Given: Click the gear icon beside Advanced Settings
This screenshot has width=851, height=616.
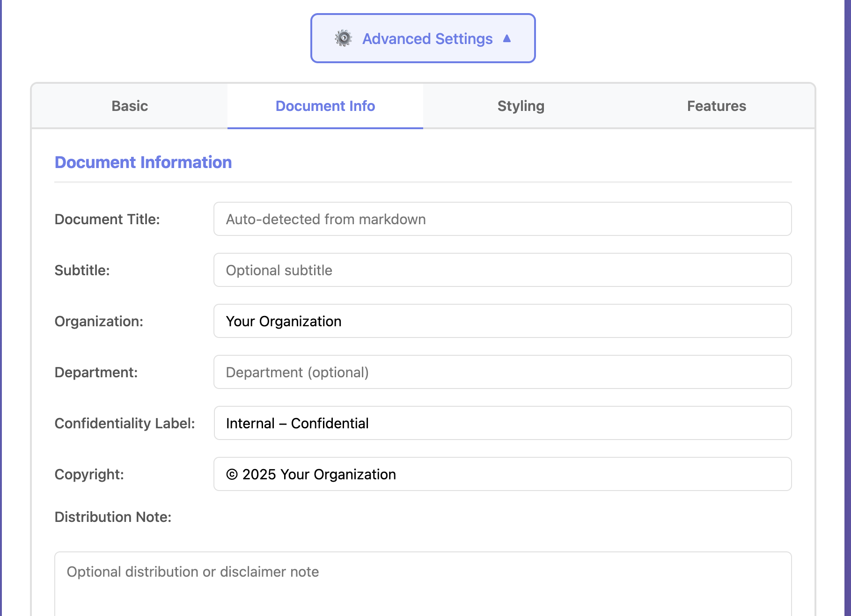Looking at the screenshot, I should coord(344,38).
